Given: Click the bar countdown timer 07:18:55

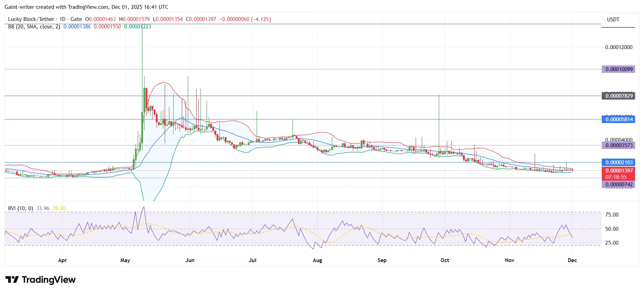Looking at the screenshot, I should (x=616, y=177).
